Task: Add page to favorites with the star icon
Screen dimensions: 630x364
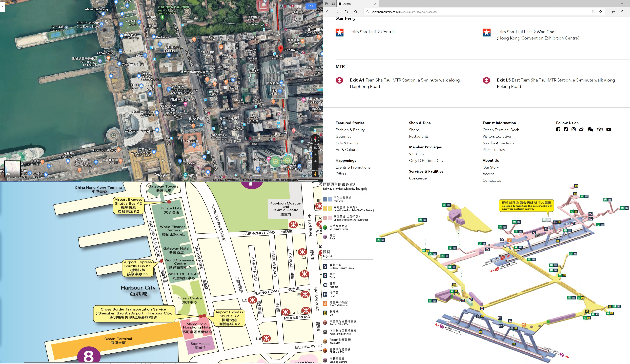Action: [600, 12]
